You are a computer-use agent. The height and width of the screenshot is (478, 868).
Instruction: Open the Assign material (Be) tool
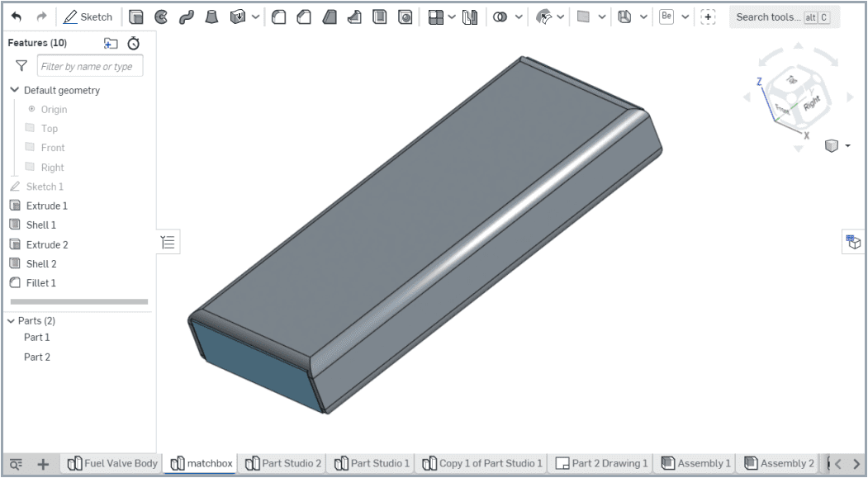(x=666, y=17)
